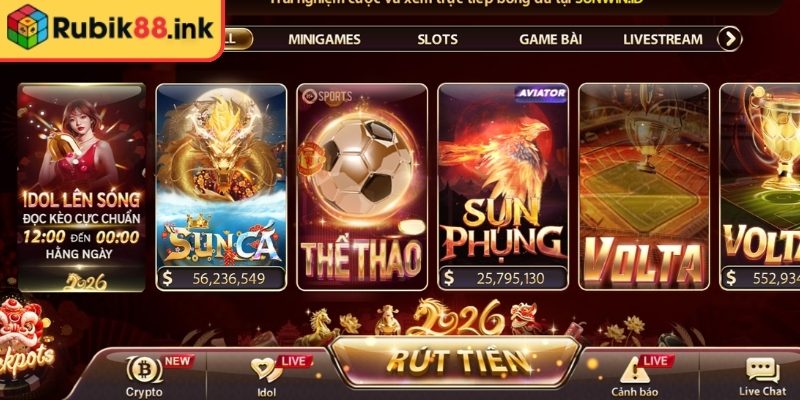Open the Idol heart icon
Viewport: 800px width, 400px height.
tap(266, 369)
